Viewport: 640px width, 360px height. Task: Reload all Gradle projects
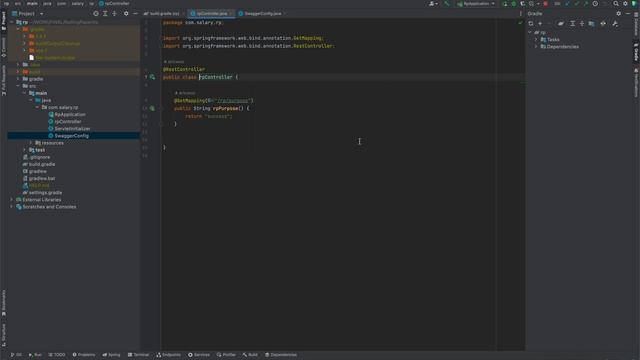click(x=530, y=24)
